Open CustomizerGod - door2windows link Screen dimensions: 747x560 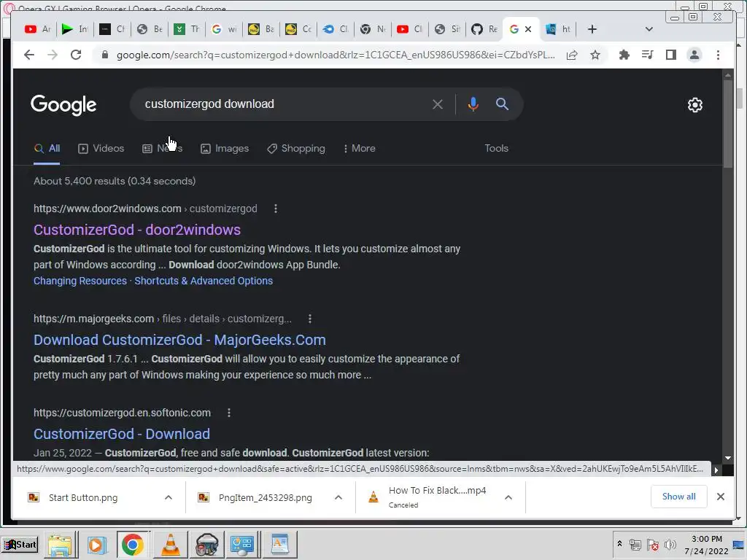pyautogui.click(x=137, y=230)
